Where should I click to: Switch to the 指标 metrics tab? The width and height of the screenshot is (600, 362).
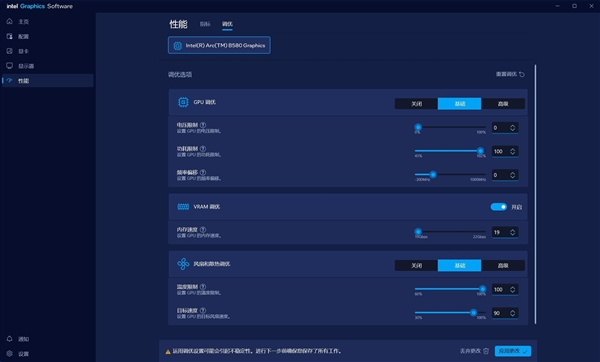pos(205,24)
